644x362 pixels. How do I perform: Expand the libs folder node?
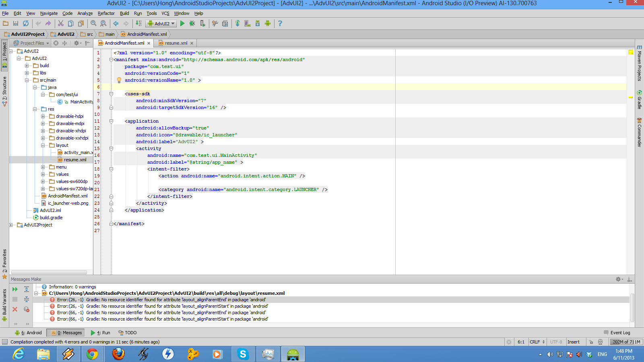pos(27,73)
